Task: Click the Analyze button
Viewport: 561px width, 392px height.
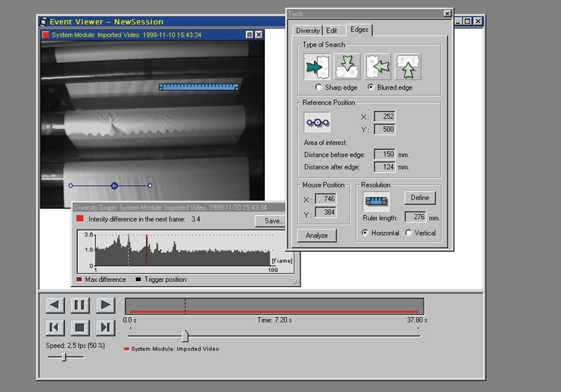Action: (316, 235)
